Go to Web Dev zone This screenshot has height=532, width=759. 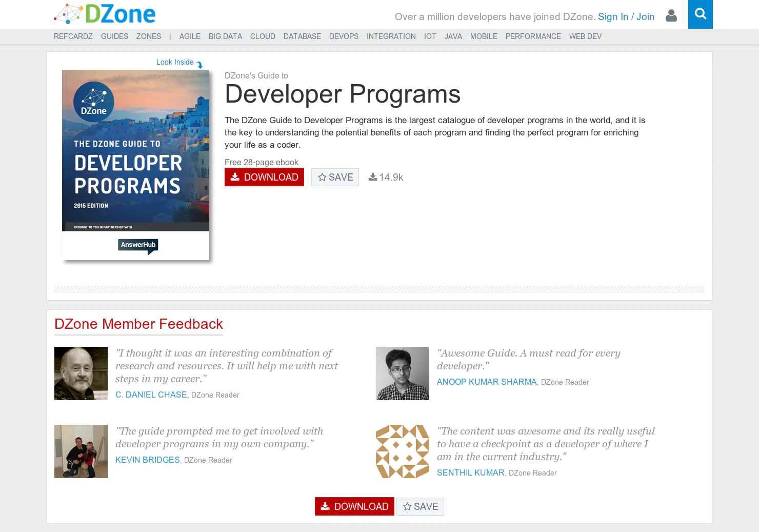[x=585, y=36]
